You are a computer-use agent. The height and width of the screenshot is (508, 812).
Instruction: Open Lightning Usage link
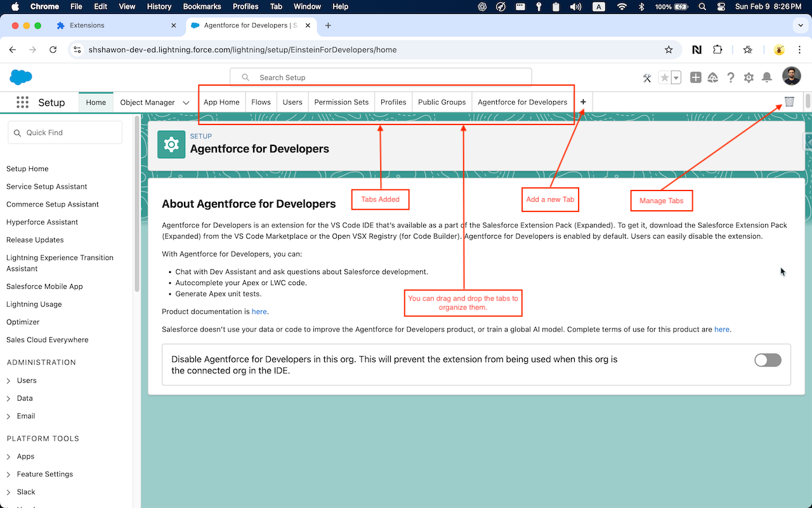tap(34, 304)
